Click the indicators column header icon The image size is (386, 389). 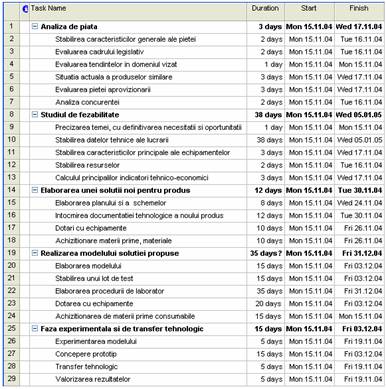click(25, 9)
